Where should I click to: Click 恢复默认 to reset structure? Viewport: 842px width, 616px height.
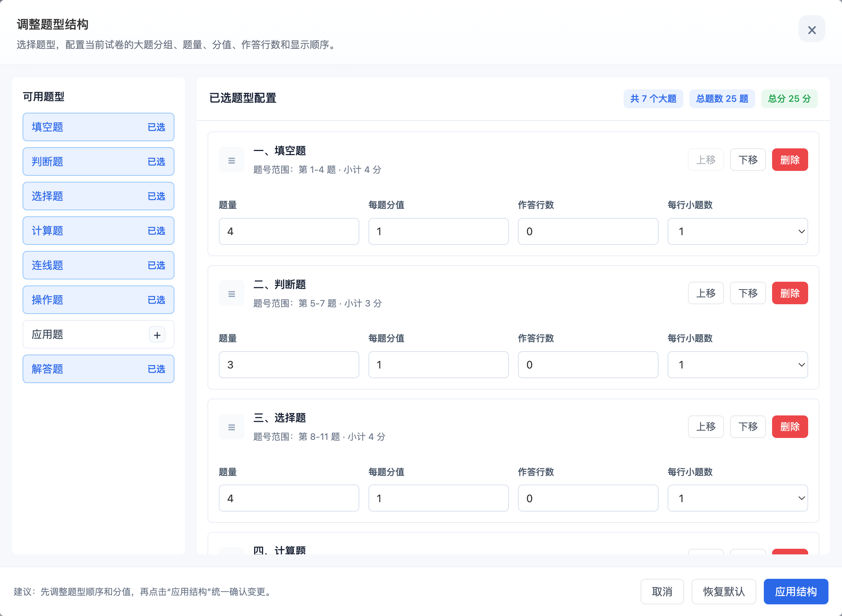pos(724,592)
